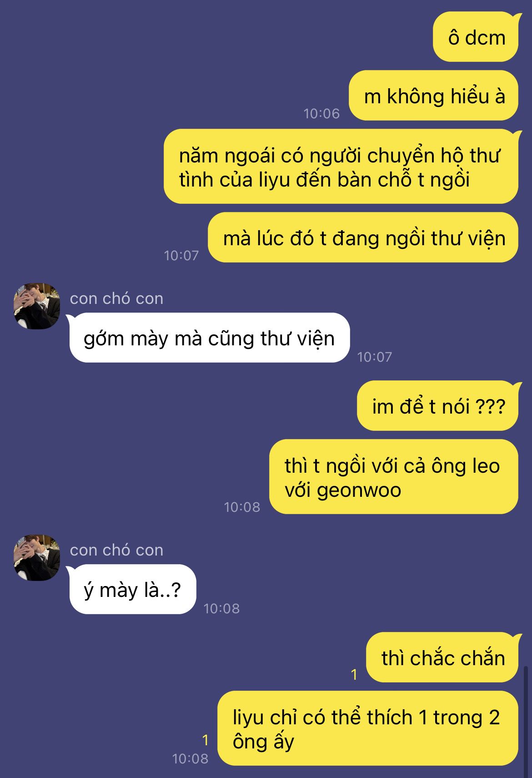This screenshot has width=532, height=778.
Task: Tap the 'im để t nói ???' bubble
Action: tap(438, 406)
